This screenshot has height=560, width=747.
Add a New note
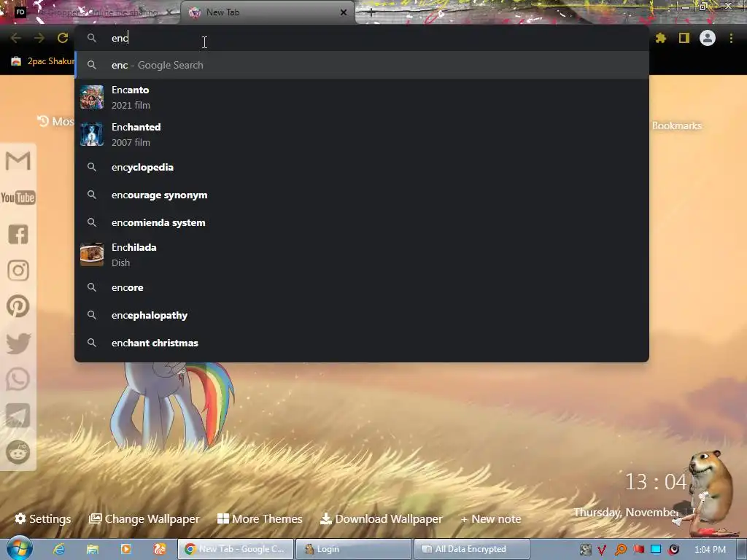491,518
